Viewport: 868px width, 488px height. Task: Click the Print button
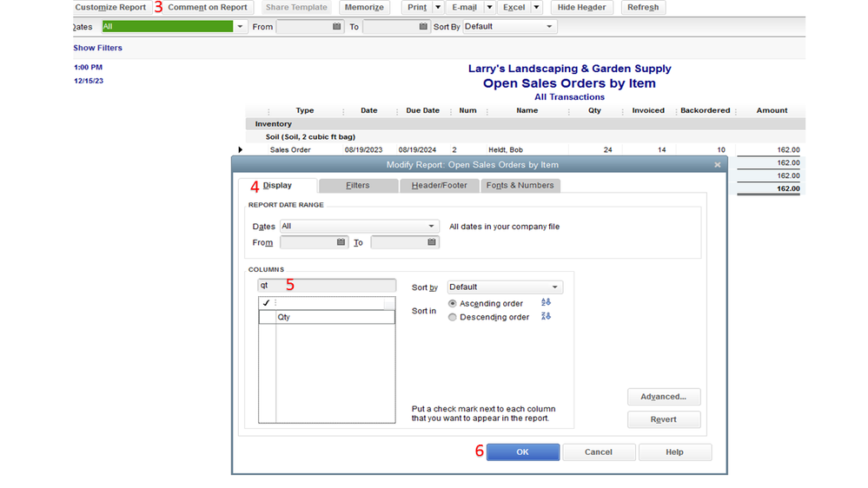(417, 7)
